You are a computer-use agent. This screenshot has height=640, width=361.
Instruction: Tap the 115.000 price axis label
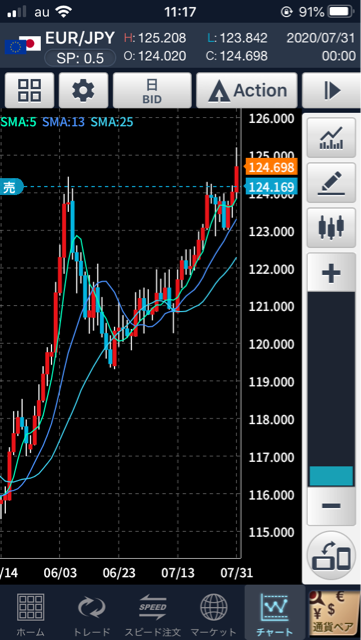[x=271, y=532]
